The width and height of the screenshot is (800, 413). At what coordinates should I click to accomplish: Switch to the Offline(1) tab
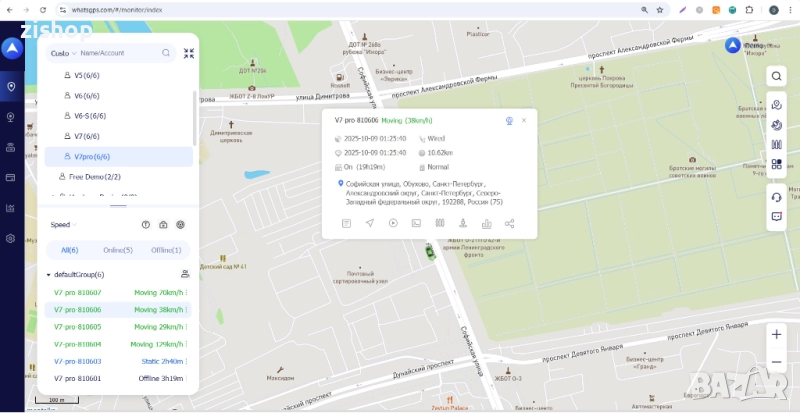coord(166,250)
